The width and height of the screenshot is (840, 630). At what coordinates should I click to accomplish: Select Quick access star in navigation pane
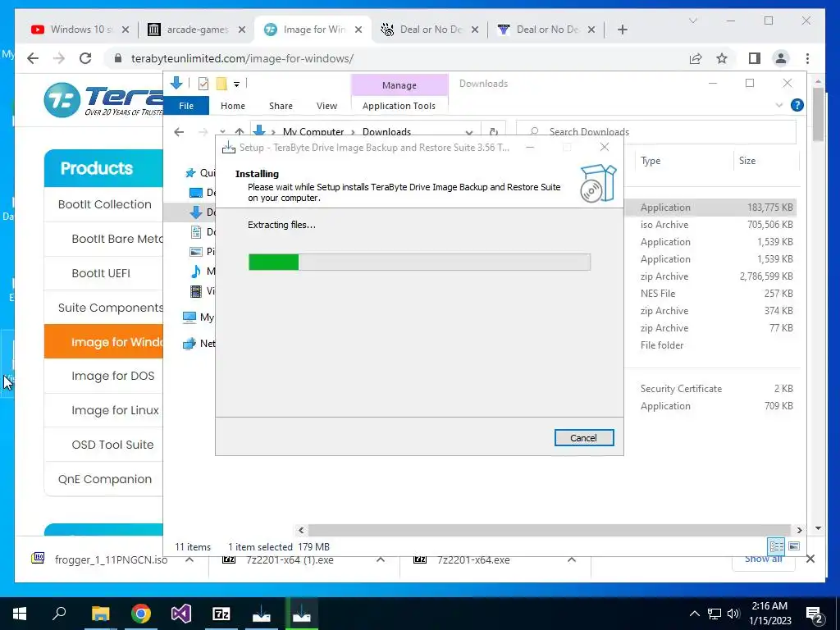190,173
